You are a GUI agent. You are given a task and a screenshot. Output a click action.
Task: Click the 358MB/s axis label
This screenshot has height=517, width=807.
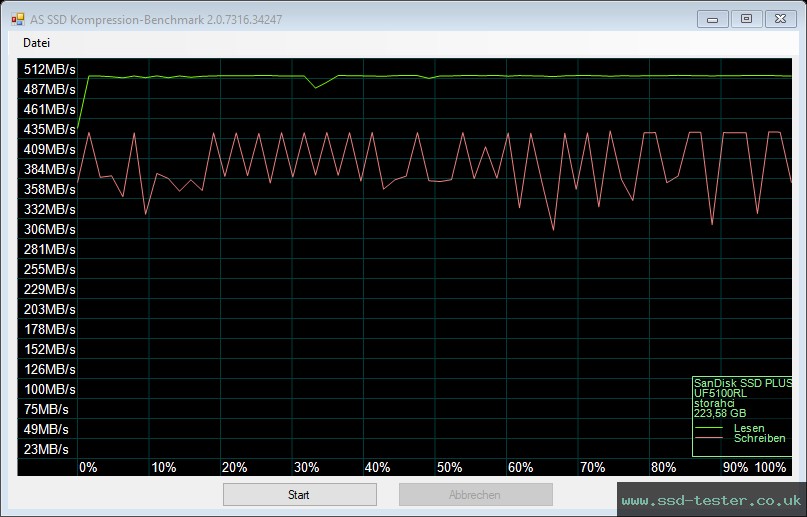[x=50, y=190]
